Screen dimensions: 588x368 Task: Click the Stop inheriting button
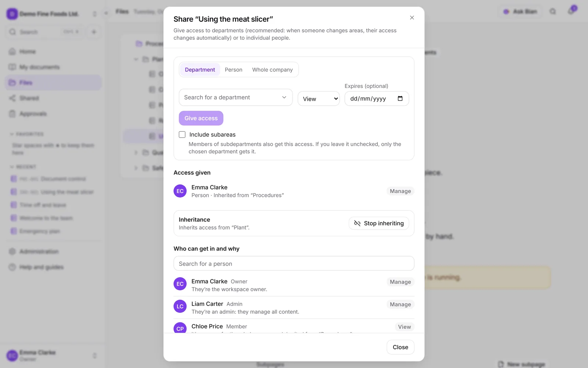(x=379, y=223)
